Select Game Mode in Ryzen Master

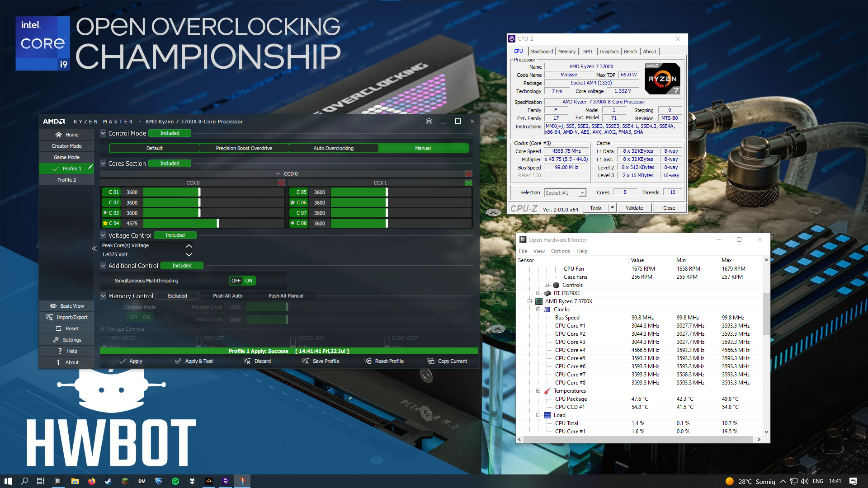(66, 157)
